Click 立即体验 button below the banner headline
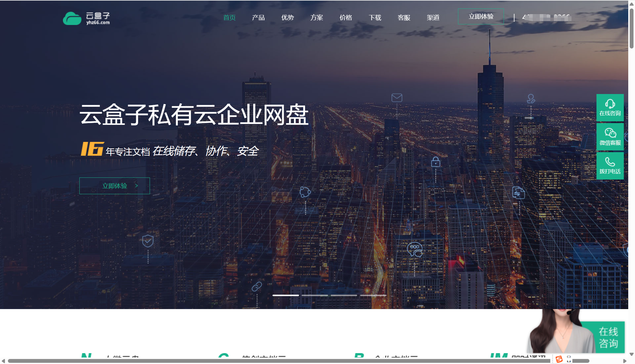This screenshot has height=364, width=635. tap(115, 186)
